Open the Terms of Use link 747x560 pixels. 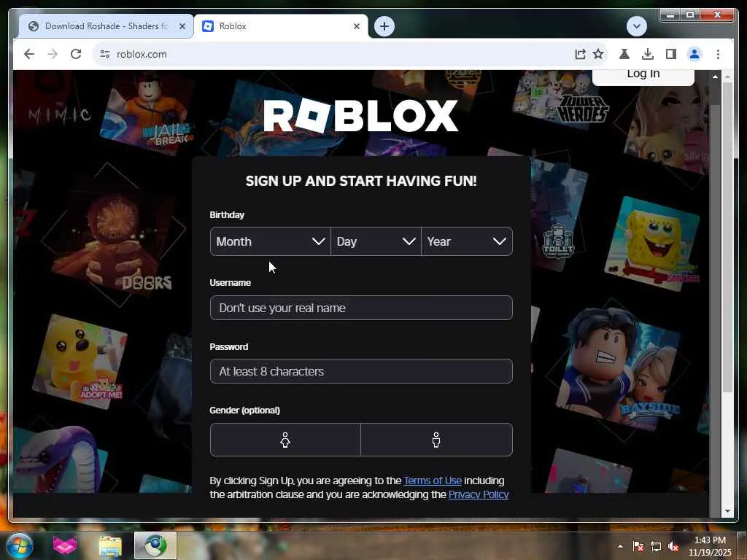click(433, 481)
